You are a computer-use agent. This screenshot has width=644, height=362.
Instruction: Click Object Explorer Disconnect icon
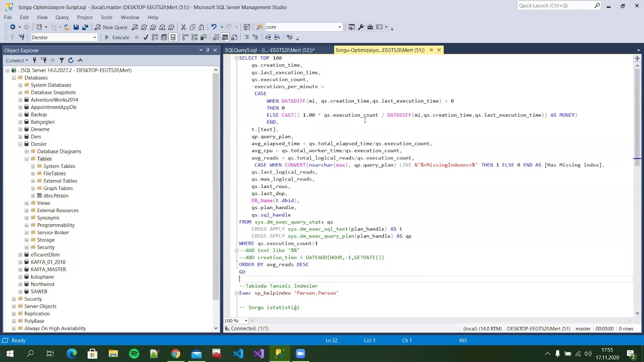pyautogui.click(x=43, y=60)
